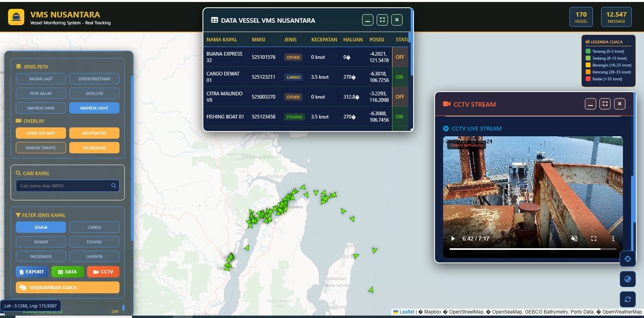The image size is (644, 318).
Task: Select the BUANA EXPRESS 32 vessel row
Action: (x=306, y=57)
